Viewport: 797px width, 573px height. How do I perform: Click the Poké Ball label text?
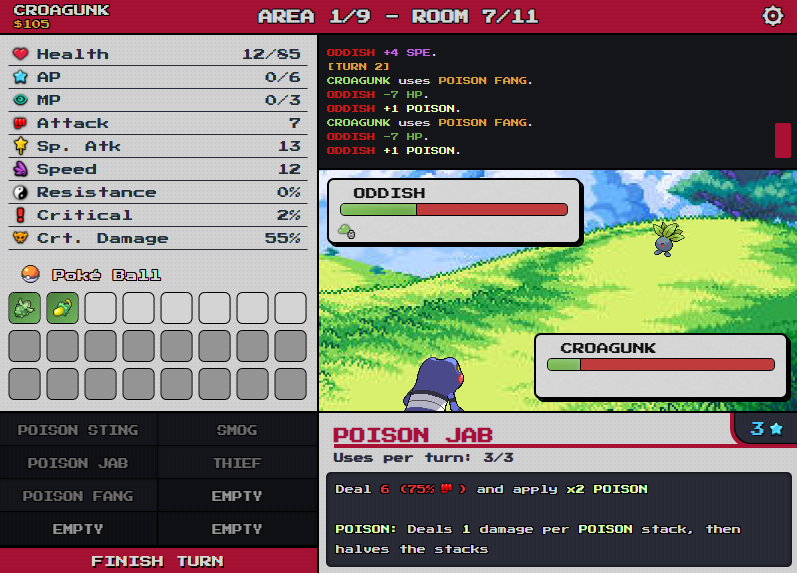pyautogui.click(x=106, y=275)
